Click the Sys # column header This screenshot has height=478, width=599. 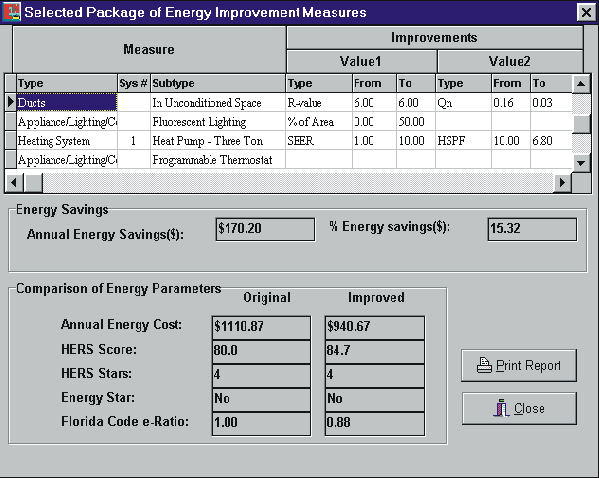tap(134, 83)
